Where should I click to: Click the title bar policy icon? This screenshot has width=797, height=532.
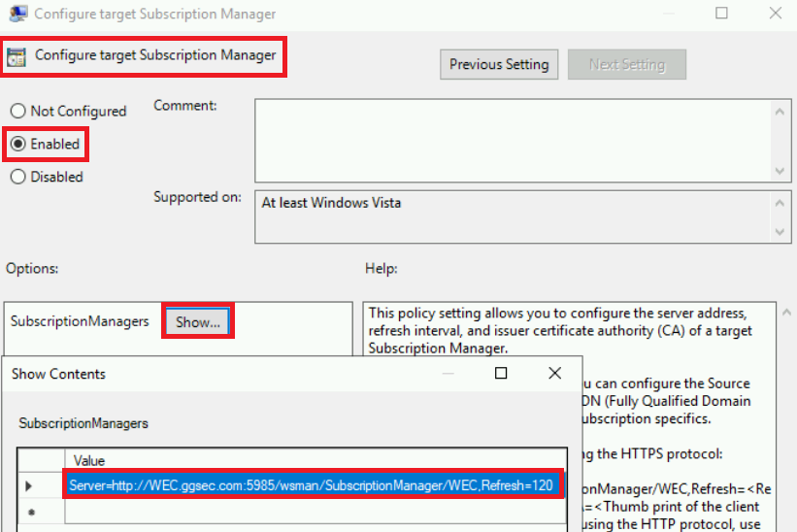[17, 14]
